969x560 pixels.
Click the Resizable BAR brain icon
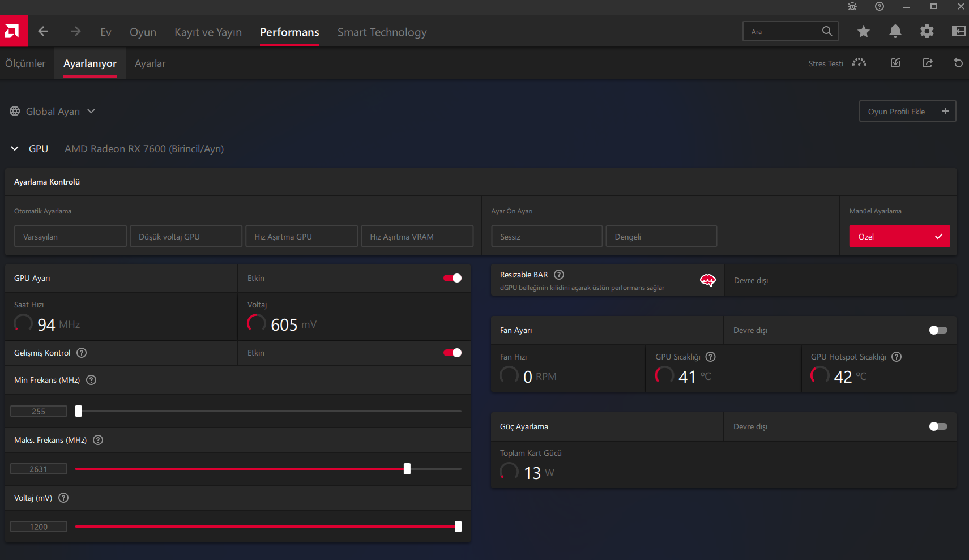pyautogui.click(x=708, y=280)
